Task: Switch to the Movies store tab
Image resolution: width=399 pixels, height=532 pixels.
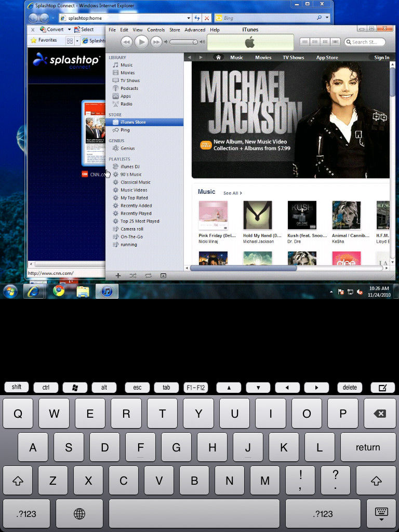Action: [x=263, y=57]
